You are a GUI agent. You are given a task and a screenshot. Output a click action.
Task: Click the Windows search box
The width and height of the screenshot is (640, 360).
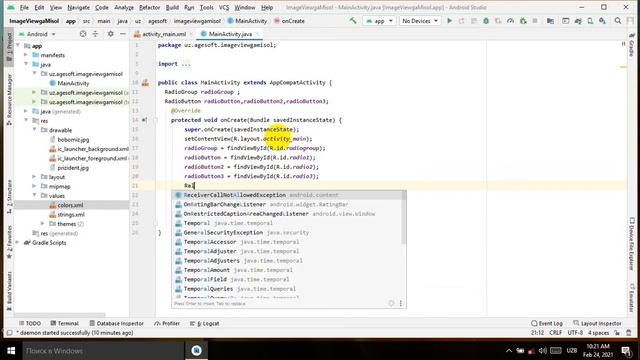pos(103,351)
